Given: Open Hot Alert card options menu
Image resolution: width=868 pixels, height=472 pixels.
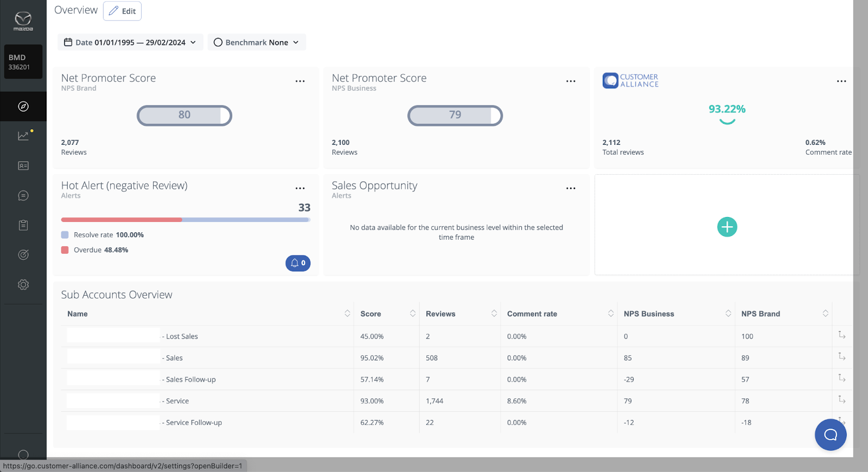Looking at the screenshot, I should click(x=300, y=188).
